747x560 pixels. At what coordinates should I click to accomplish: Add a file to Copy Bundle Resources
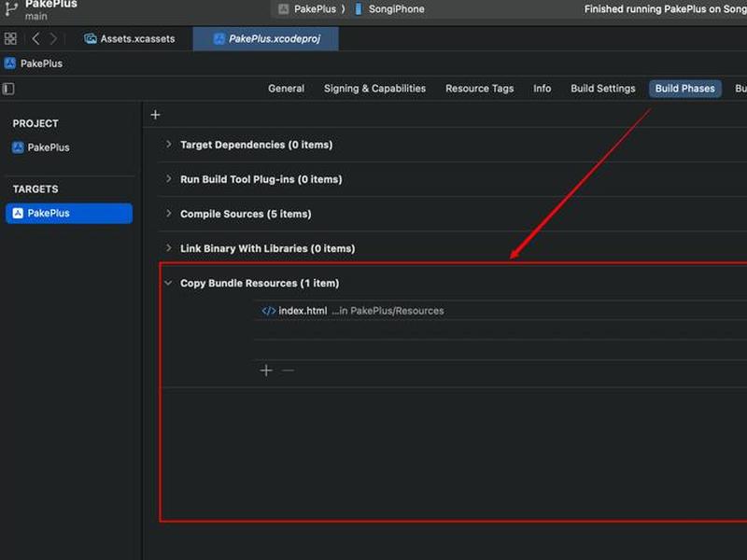pyautogui.click(x=266, y=370)
